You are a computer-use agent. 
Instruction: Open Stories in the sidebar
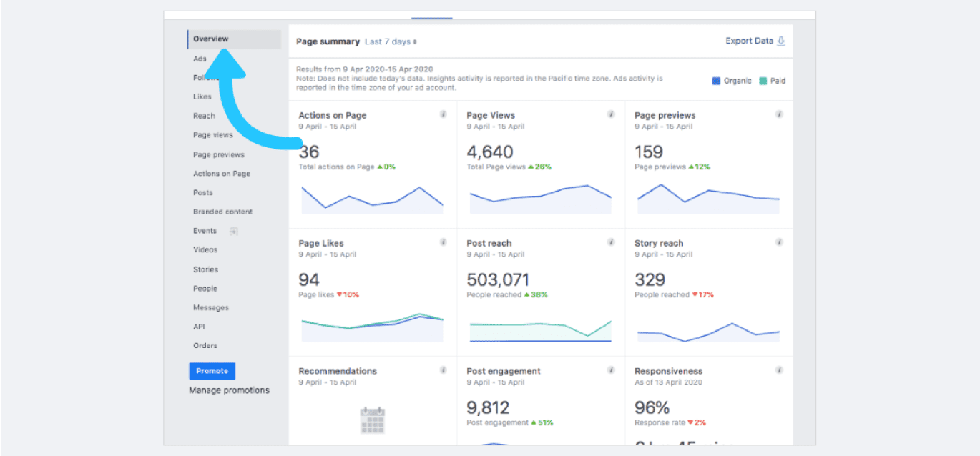[x=205, y=269]
